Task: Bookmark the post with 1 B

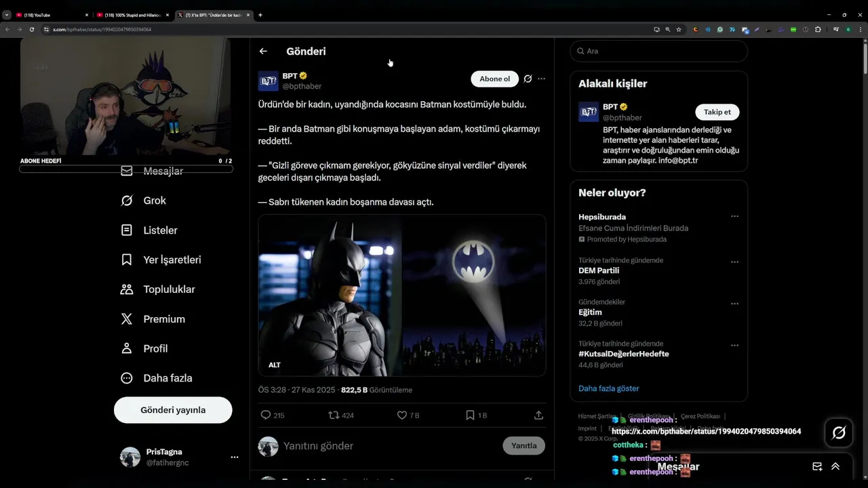Action: coord(470,415)
